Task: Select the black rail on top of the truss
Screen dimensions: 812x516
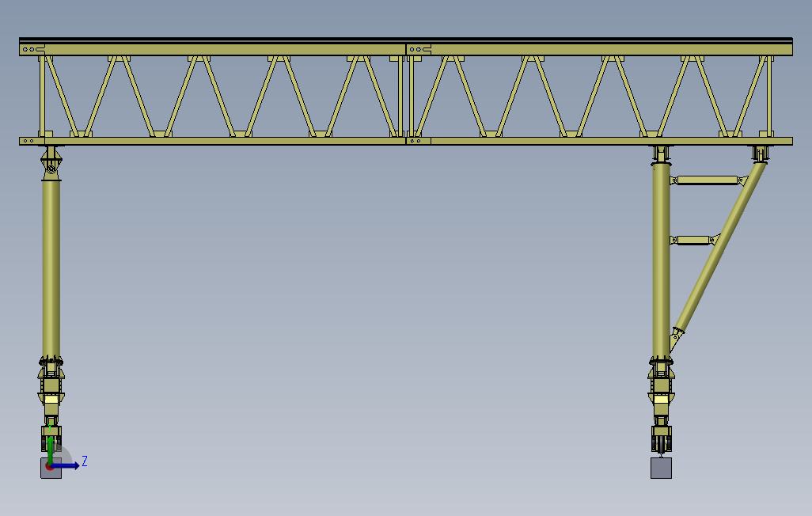Action: pos(406,40)
